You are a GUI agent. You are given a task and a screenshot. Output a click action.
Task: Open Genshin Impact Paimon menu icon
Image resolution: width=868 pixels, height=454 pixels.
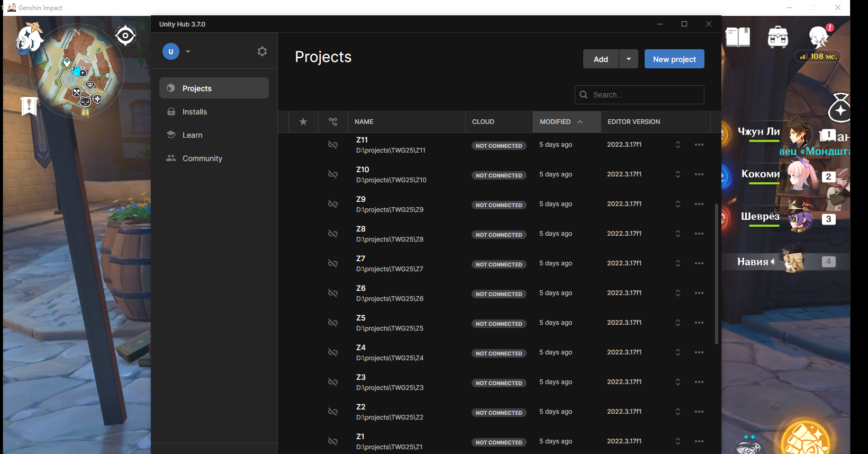coord(29,39)
